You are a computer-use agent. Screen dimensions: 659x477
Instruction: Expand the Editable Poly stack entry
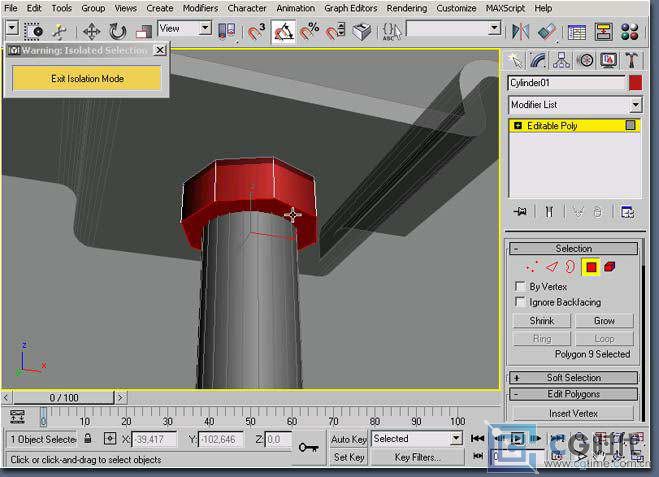click(518, 126)
